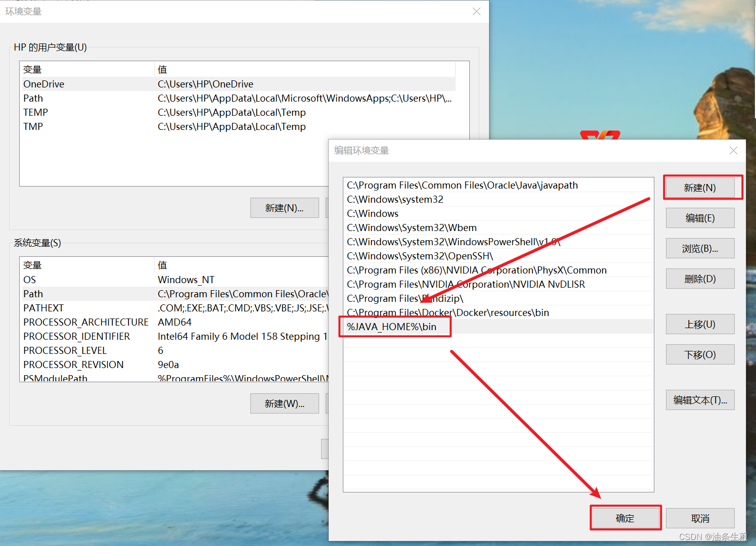This screenshot has height=546, width=756.
Task: Select PROCESSOR_LEVEL row
Action: coord(174,350)
